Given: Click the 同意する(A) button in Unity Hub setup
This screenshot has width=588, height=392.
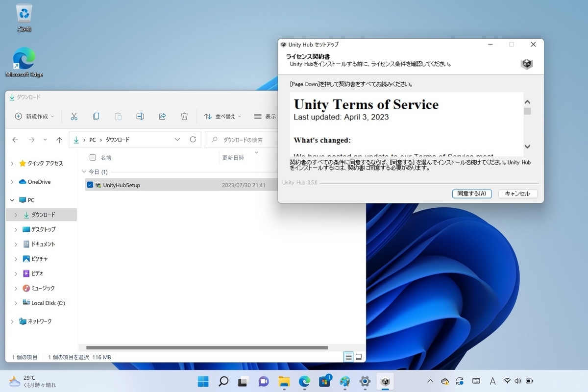Looking at the screenshot, I should (x=471, y=194).
